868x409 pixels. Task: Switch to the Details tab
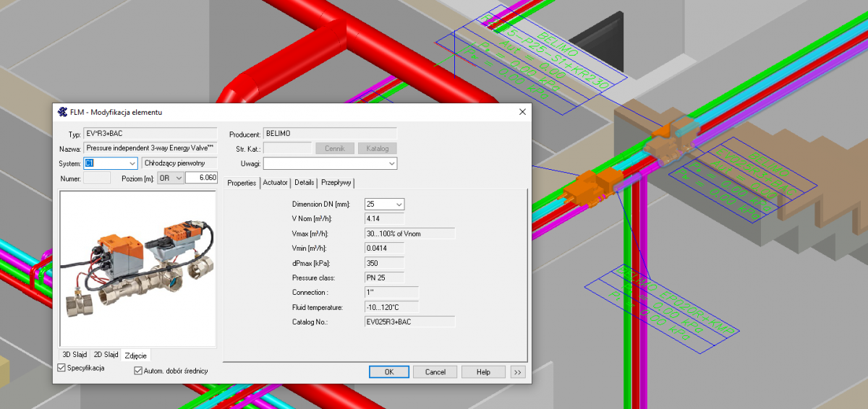305,183
